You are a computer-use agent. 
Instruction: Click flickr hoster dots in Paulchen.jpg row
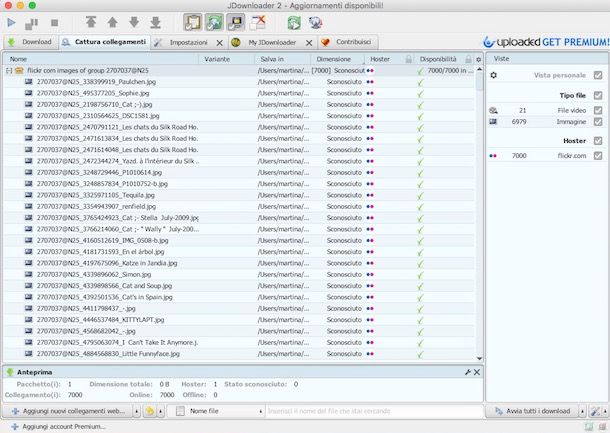pyautogui.click(x=370, y=82)
